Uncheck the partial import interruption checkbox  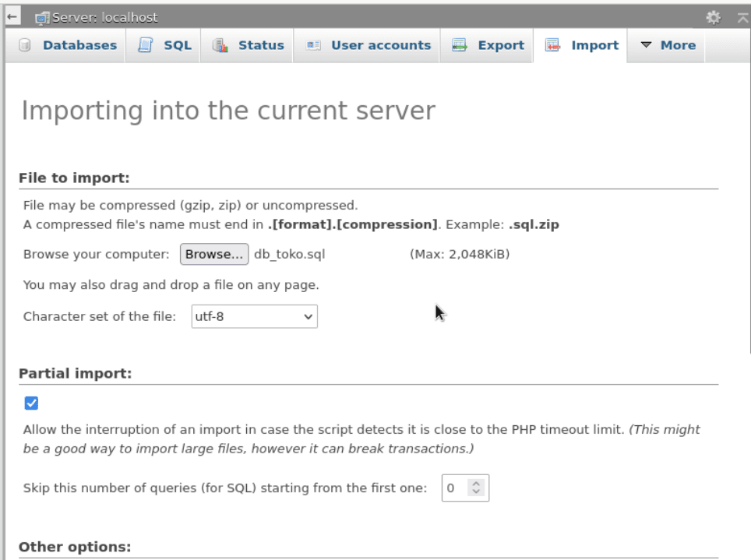tap(31, 403)
